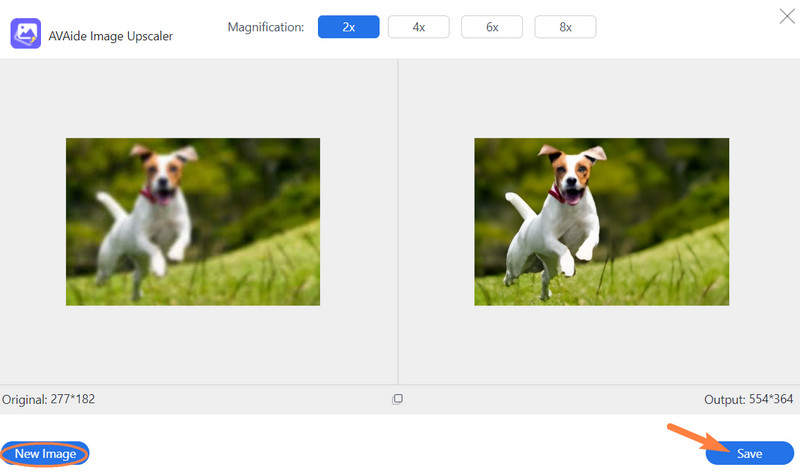Click the AVAide Image Upscaler title text
Image resolution: width=800 pixels, height=474 pixels.
coord(111,35)
